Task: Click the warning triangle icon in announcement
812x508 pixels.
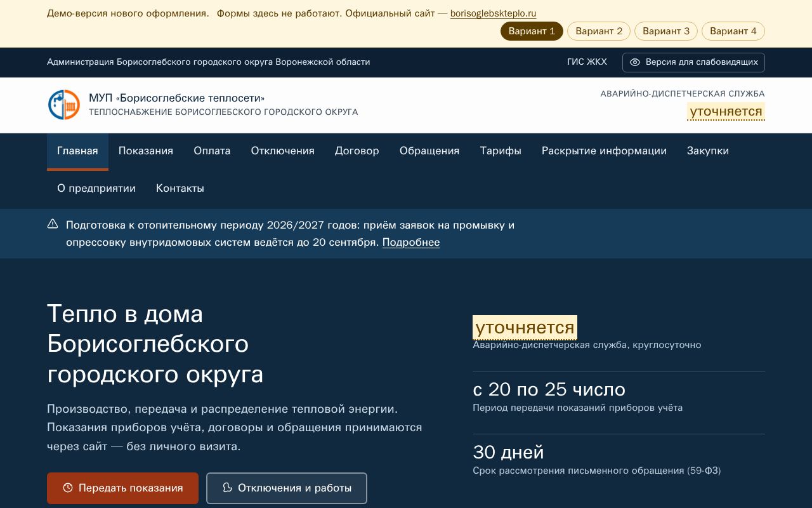Action: coord(53,224)
